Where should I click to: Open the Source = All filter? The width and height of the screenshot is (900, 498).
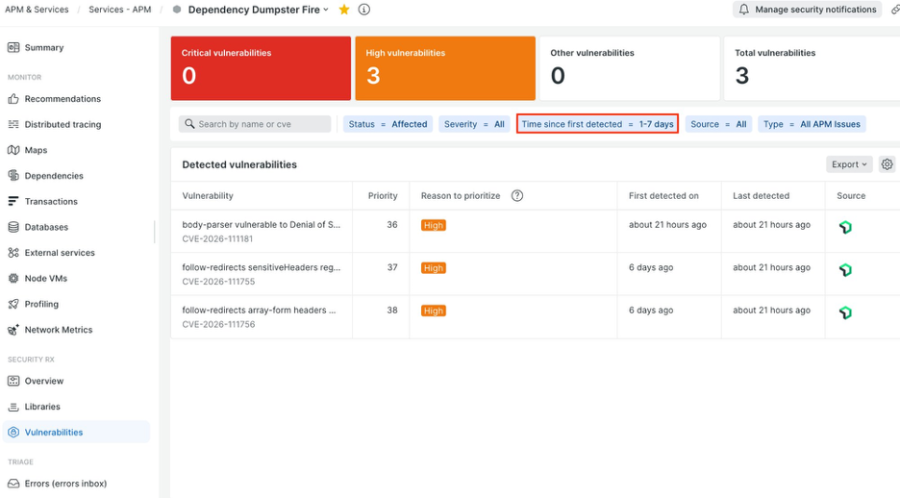click(718, 124)
